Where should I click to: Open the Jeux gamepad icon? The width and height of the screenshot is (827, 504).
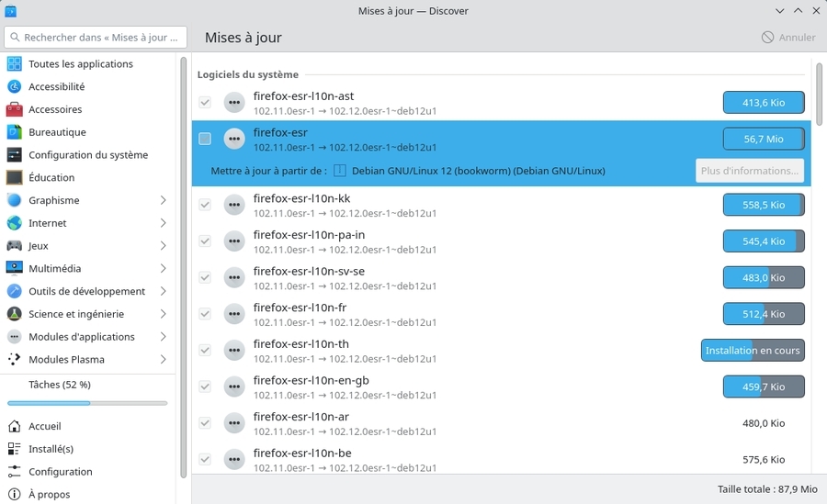point(14,246)
